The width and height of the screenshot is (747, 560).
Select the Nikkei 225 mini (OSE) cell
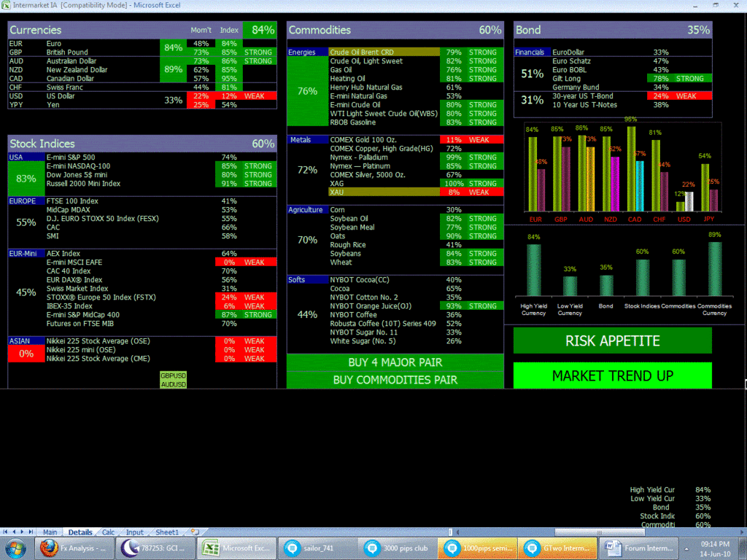(81, 349)
